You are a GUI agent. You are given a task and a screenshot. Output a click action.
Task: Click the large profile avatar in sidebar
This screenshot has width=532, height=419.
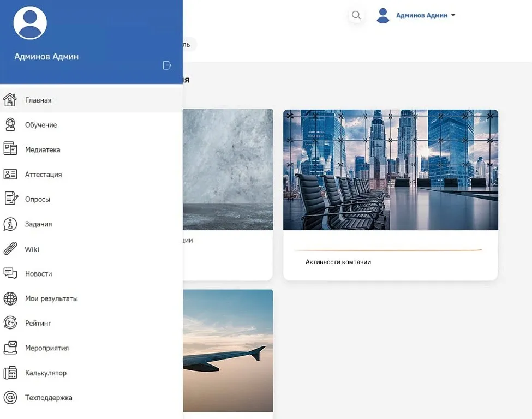30,23
